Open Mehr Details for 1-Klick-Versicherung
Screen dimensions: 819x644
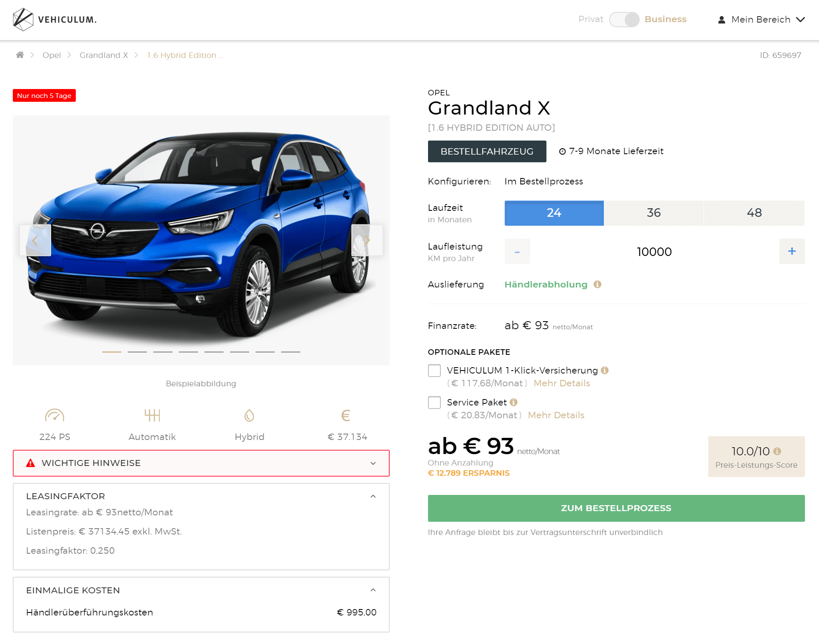point(562,383)
